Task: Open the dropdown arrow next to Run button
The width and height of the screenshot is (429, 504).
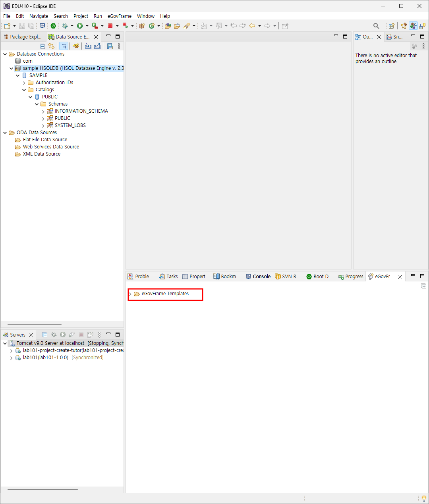Action: 87,26
